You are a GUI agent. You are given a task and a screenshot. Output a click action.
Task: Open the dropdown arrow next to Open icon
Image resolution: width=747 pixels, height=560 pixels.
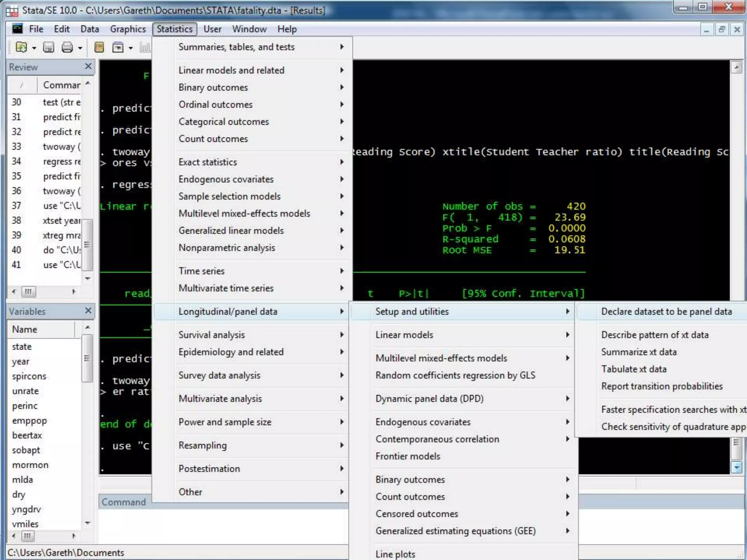coord(34,48)
